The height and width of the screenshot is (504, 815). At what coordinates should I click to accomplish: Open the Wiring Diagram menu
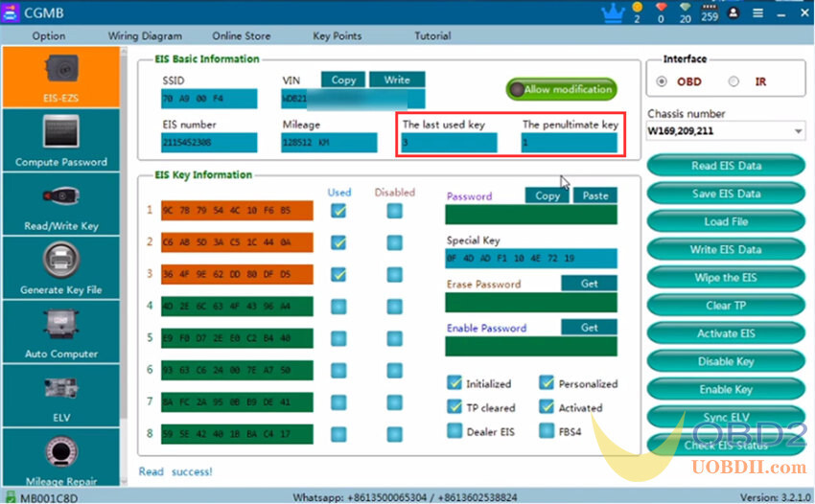(145, 35)
